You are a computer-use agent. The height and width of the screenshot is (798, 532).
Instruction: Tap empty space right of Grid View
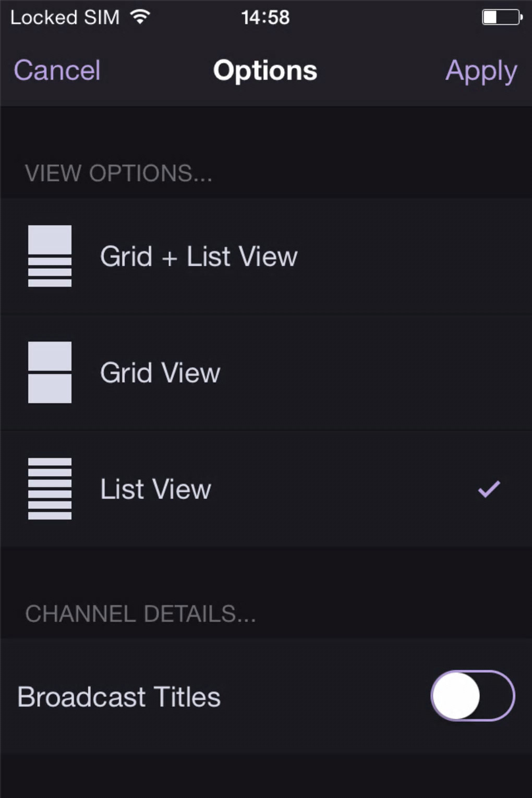[376, 372]
